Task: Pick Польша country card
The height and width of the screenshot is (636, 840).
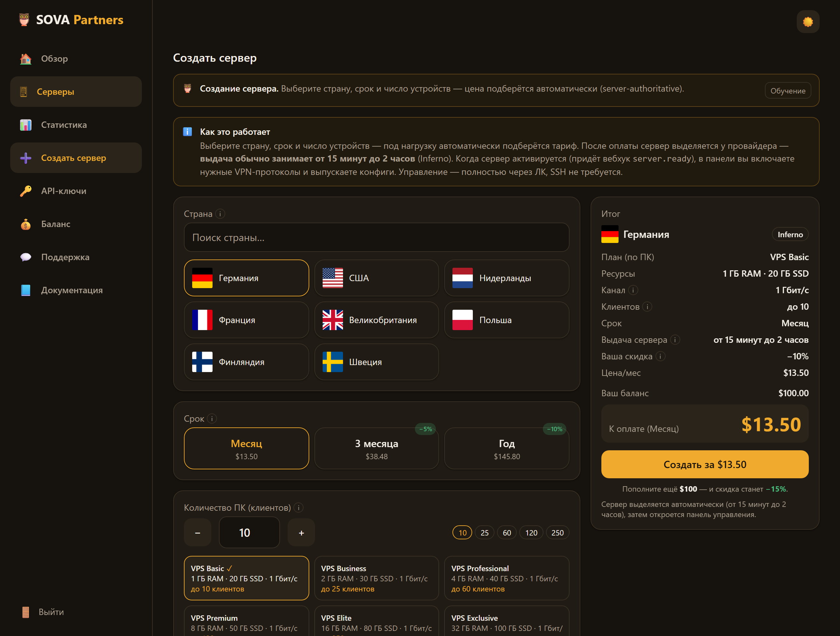Action: (x=507, y=320)
